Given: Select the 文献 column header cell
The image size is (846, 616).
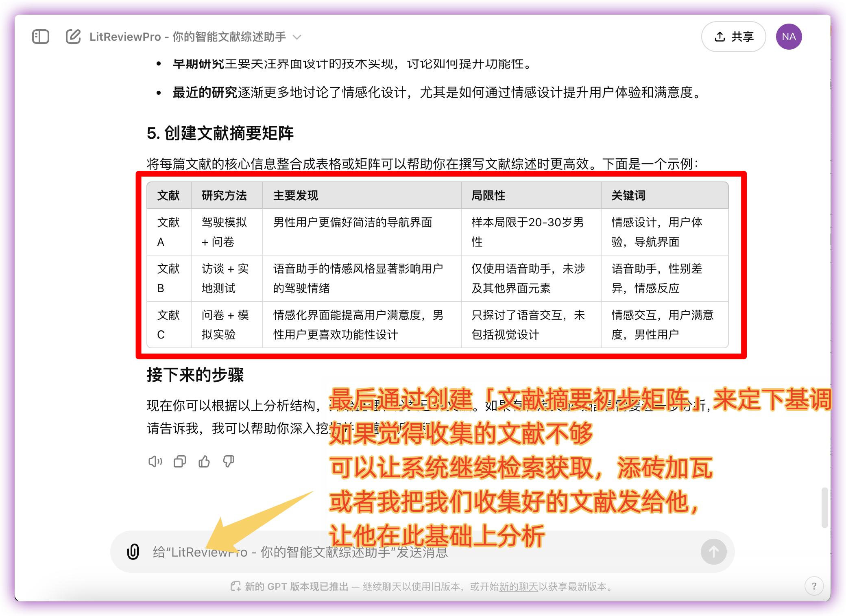Looking at the screenshot, I should point(169,196).
